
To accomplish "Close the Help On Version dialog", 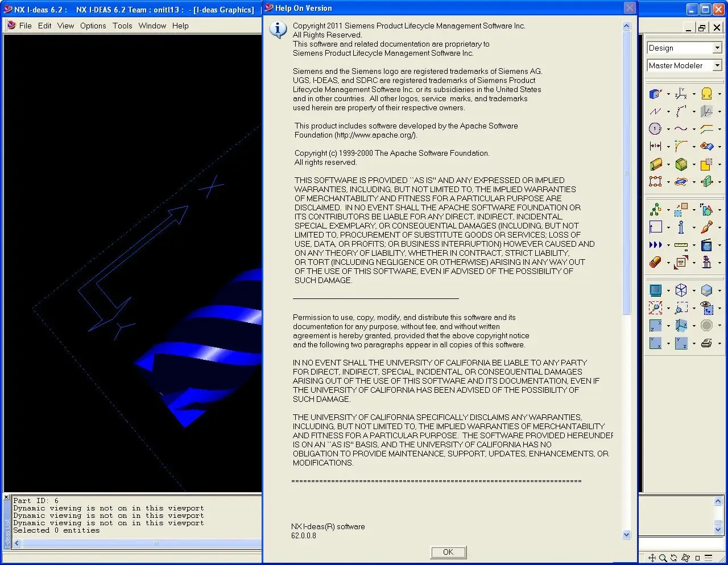I will pos(630,8).
